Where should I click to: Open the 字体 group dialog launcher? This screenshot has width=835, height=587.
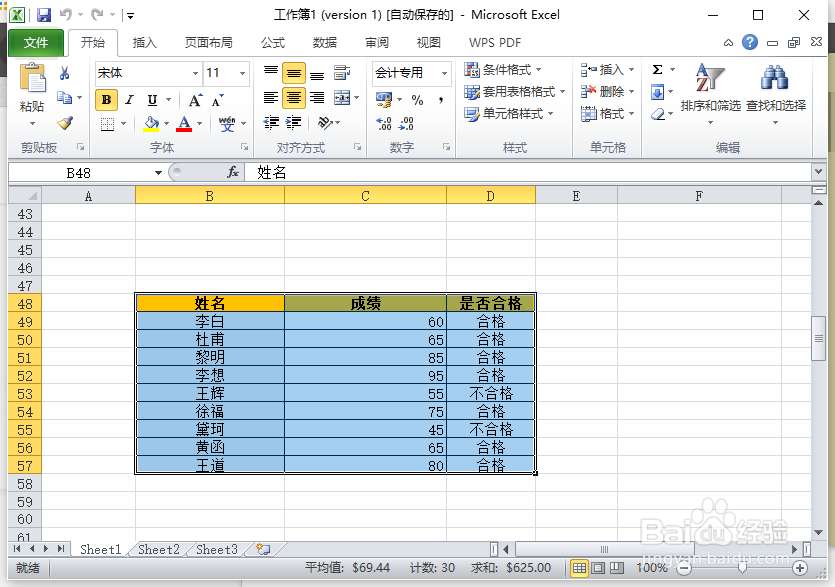click(245, 147)
